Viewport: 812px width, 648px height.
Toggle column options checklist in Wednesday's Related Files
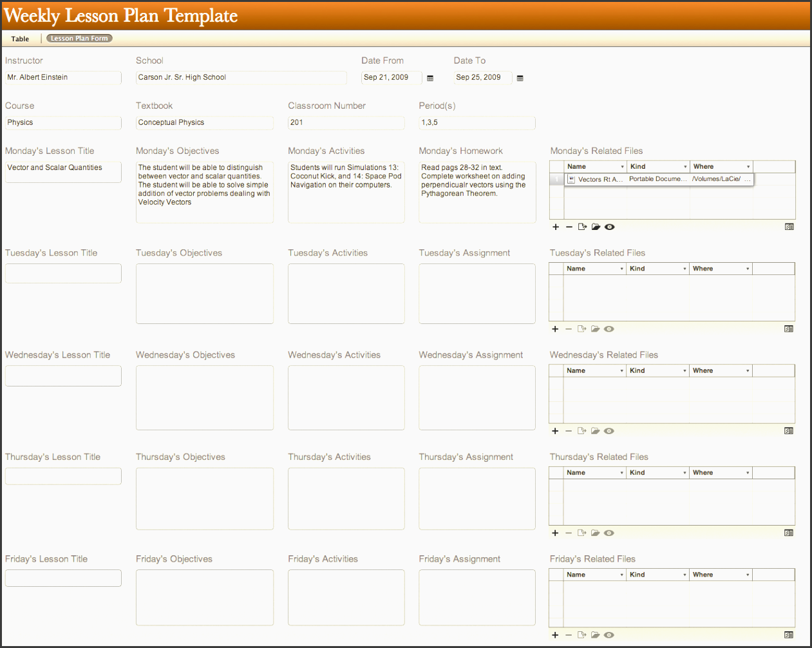coord(788,431)
